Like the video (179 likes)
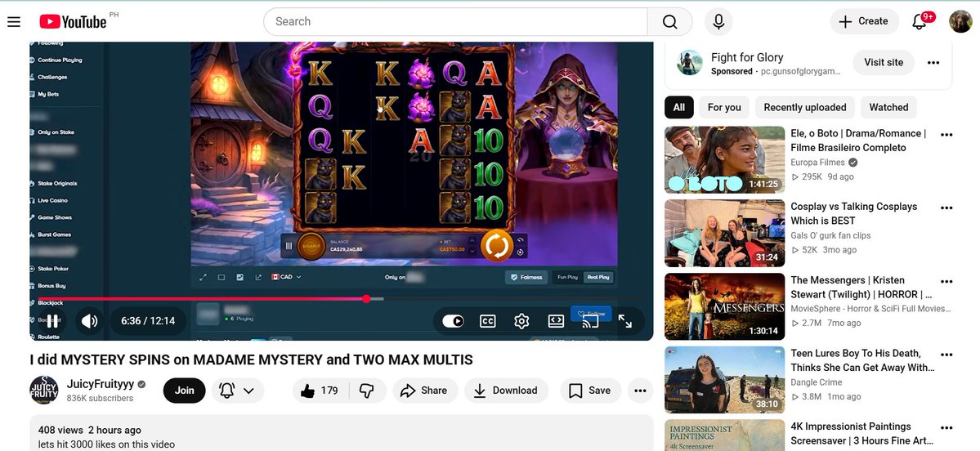This screenshot has height=451, width=980. [x=320, y=391]
